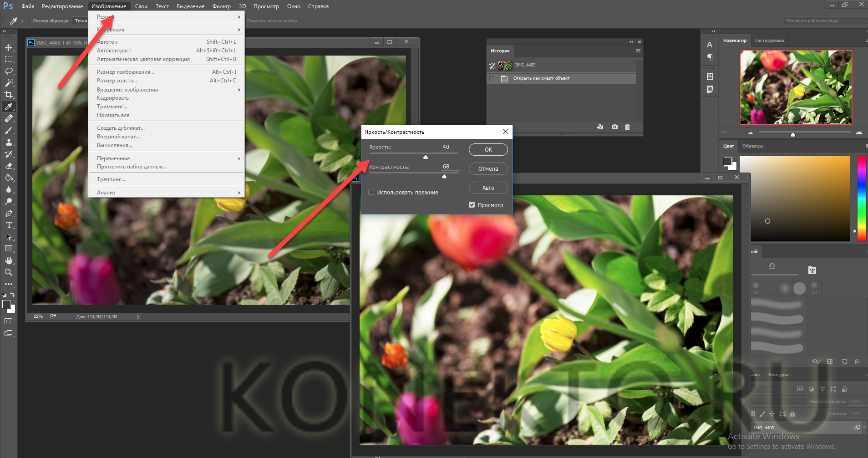Screen dimensions: 868x458
Task: Select the Horizontal Type tool
Action: tap(9, 225)
